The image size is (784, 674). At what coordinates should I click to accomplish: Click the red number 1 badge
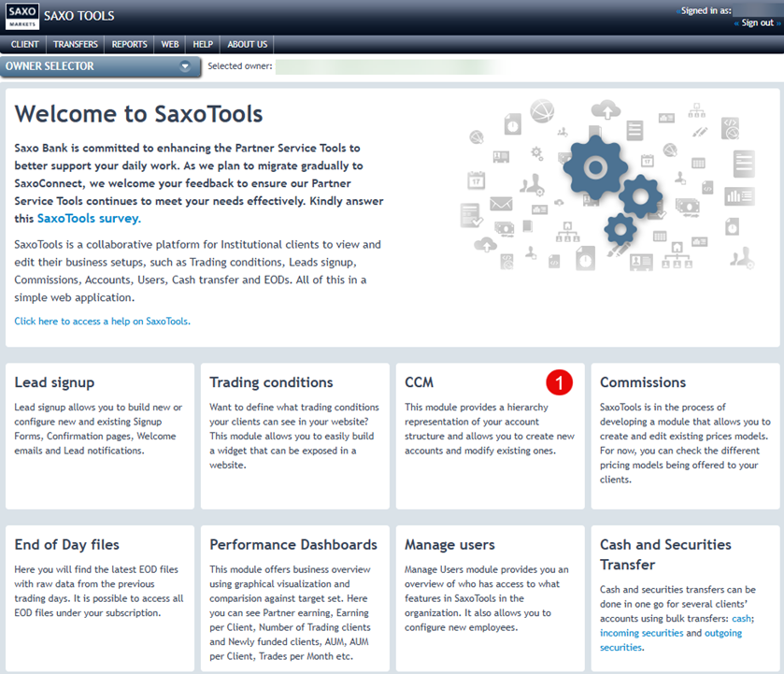click(559, 381)
